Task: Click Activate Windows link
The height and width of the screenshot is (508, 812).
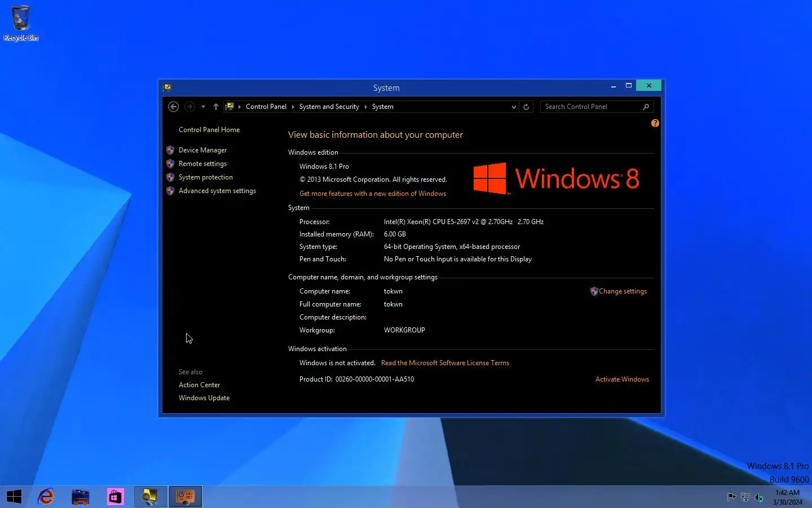Action: (x=622, y=379)
